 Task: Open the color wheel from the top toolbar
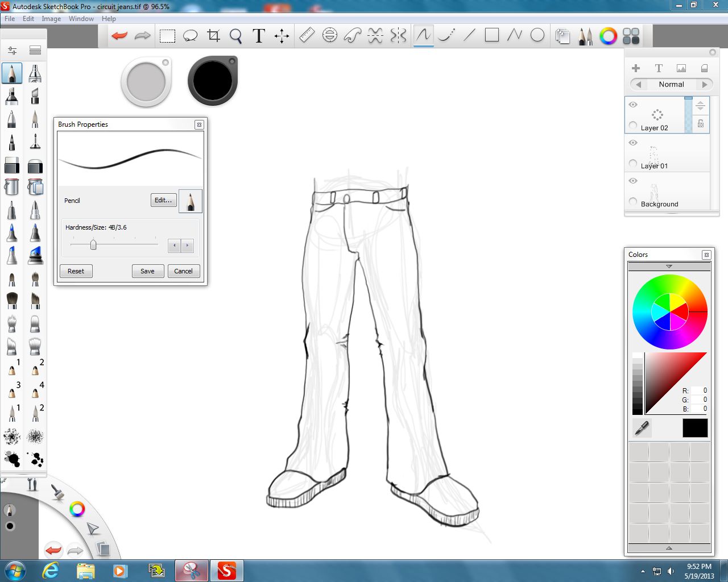pos(608,35)
